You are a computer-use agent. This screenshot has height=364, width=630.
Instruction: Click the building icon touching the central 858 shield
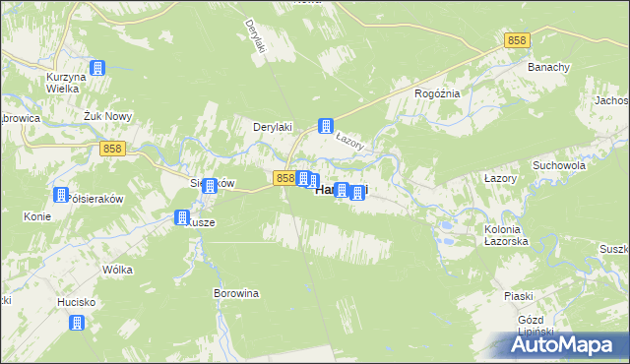pyautogui.click(x=303, y=178)
